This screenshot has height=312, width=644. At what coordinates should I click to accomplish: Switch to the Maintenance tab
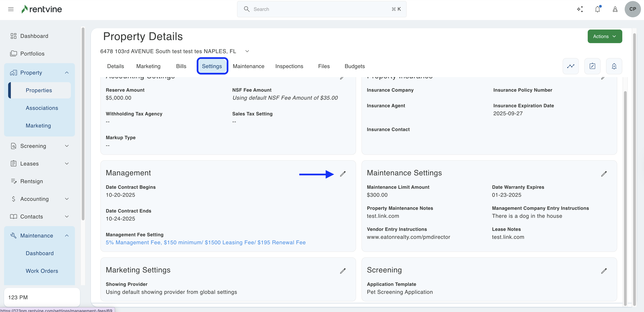click(248, 66)
